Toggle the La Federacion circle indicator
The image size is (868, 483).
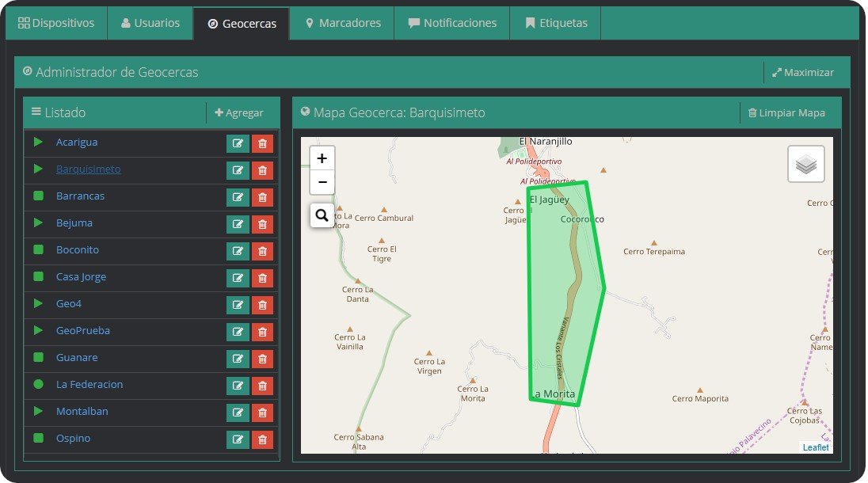(38, 385)
